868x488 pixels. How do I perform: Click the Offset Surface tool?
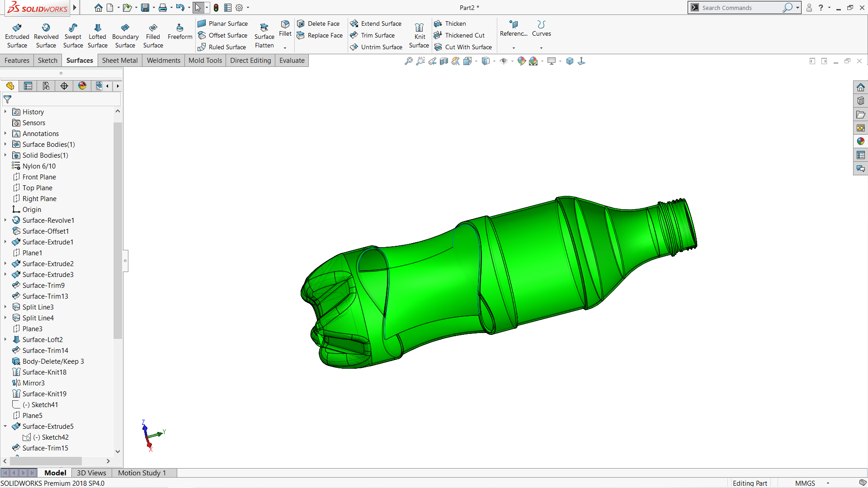pyautogui.click(x=223, y=35)
